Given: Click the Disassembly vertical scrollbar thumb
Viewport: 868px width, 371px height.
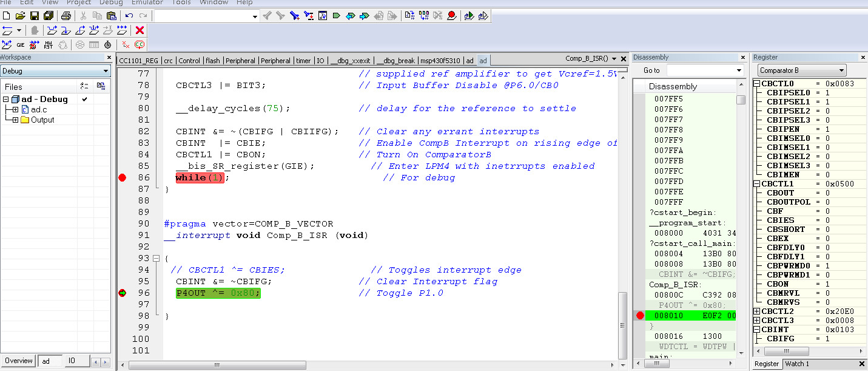Looking at the screenshot, I should coord(741,100).
